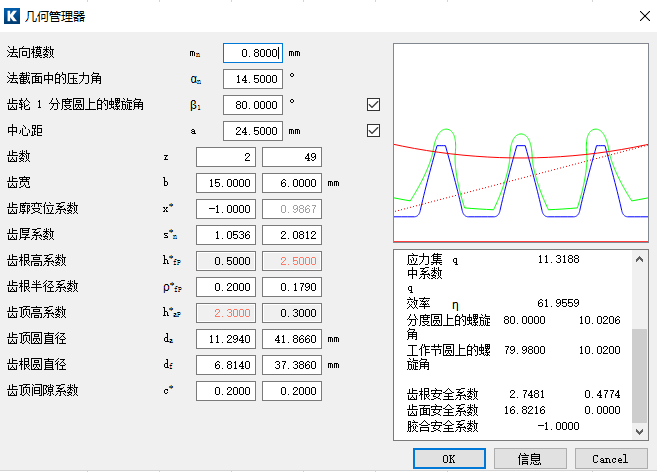Select the 齿顶圆直径 field showing 41.8660
The image size is (657, 472).
[x=292, y=339]
